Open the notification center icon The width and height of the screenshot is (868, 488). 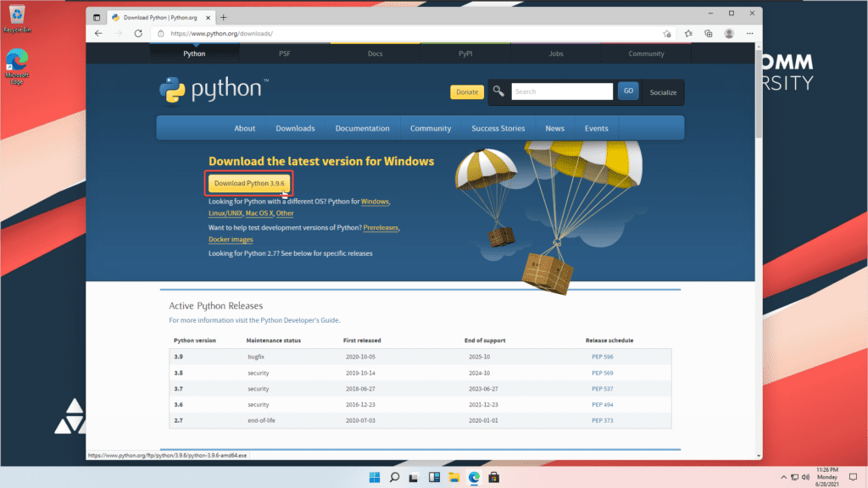click(x=853, y=478)
